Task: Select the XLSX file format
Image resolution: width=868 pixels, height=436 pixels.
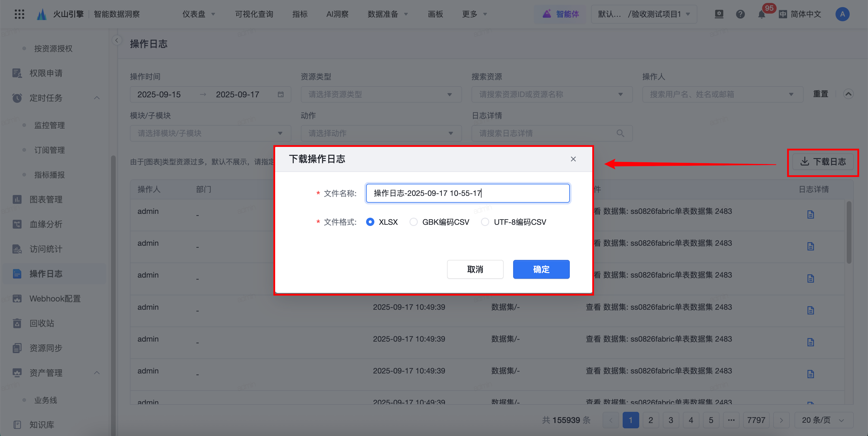Action: tap(370, 222)
